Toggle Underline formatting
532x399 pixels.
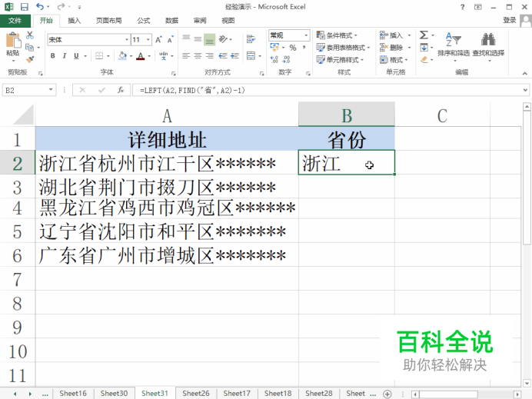click(x=76, y=55)
